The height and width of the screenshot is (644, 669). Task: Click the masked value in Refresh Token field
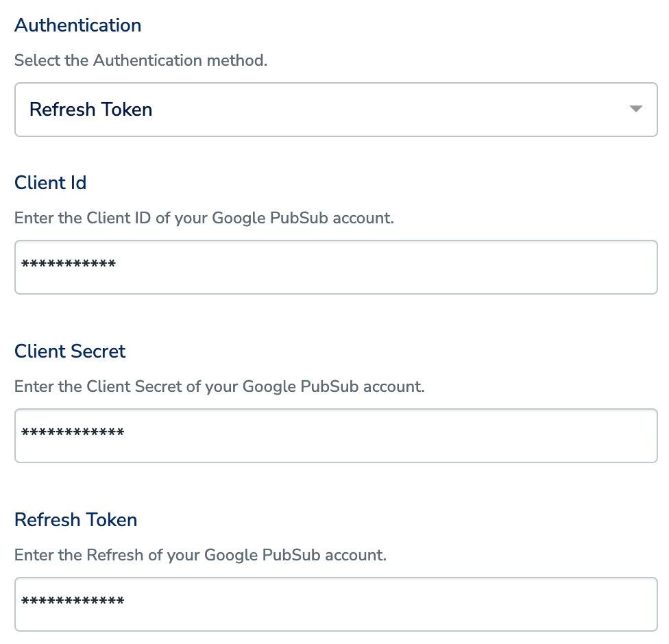(73, 602)
